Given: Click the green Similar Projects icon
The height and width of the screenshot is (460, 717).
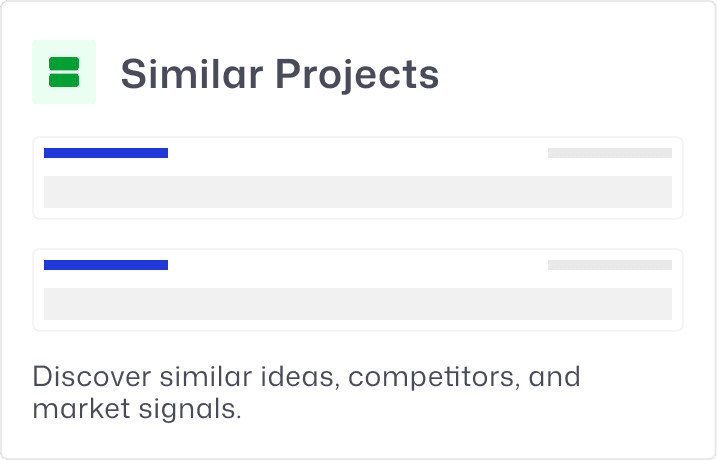Looking at the screenshot, I should click(x=64, y=72).
